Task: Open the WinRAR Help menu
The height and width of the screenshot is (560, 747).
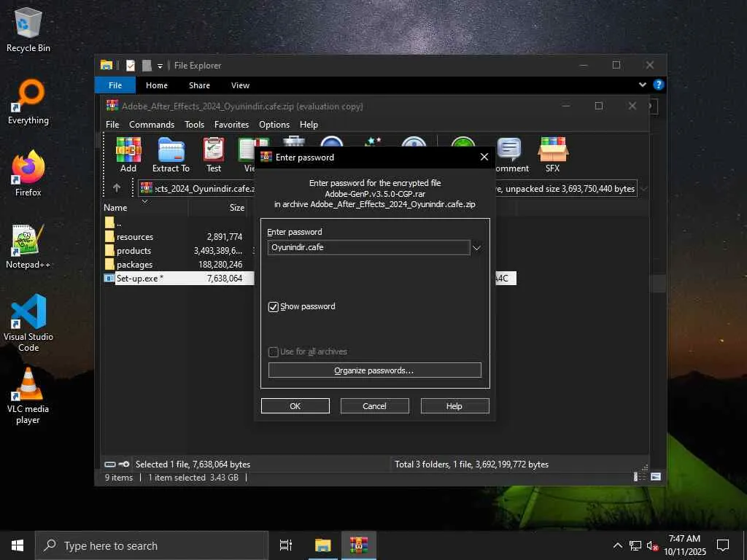Action: tap(309, 124)
